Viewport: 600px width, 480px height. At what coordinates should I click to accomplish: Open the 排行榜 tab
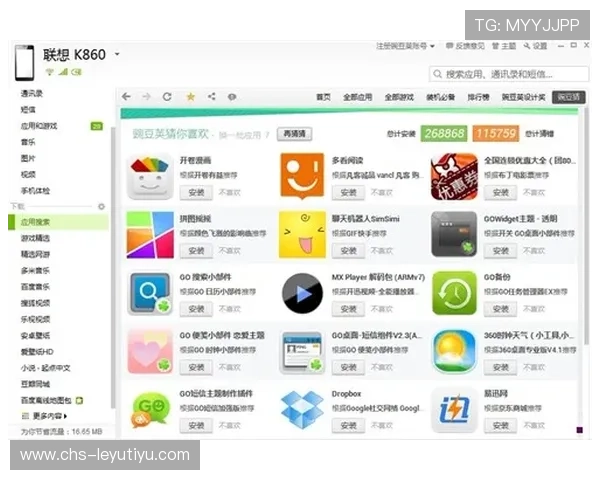click(478, 97)
